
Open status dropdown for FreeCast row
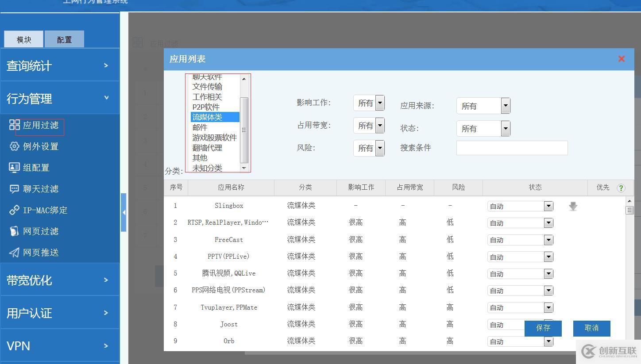point(548,240)
